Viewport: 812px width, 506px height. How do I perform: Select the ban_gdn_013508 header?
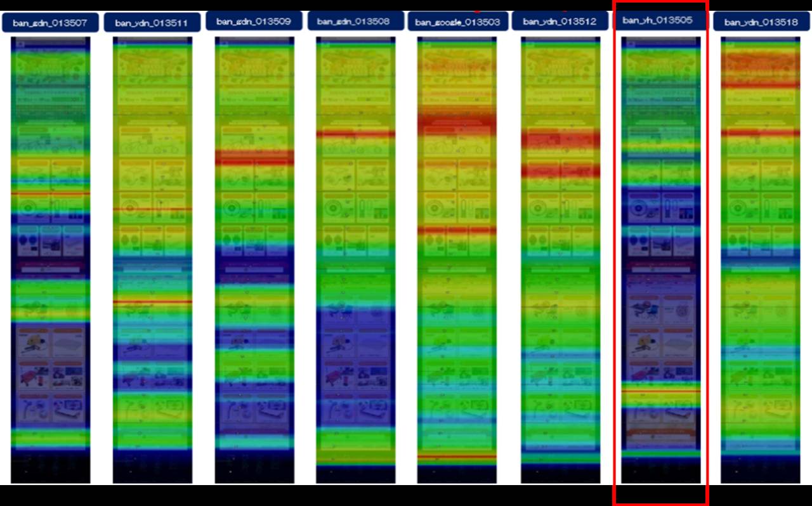[x=356, y=21]
